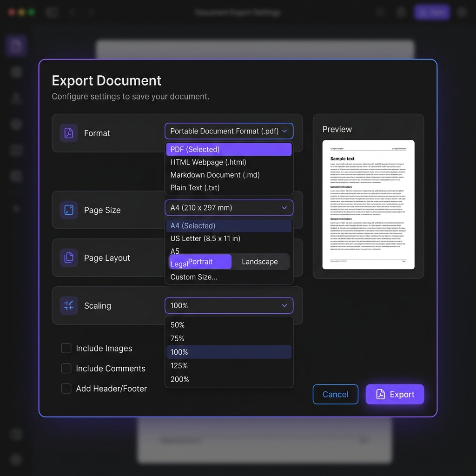Set scaling to 200%

(x=229, y=379)
